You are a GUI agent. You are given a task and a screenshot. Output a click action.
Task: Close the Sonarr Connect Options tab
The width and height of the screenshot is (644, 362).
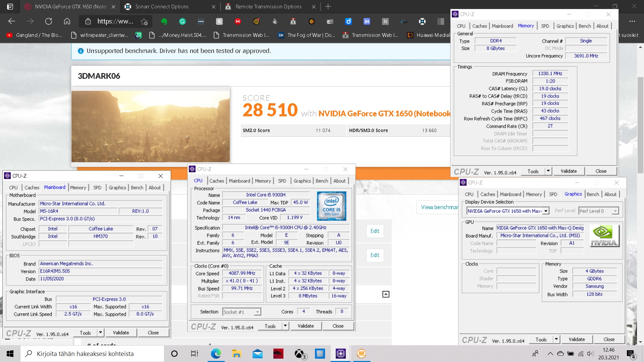click(214, 7)
